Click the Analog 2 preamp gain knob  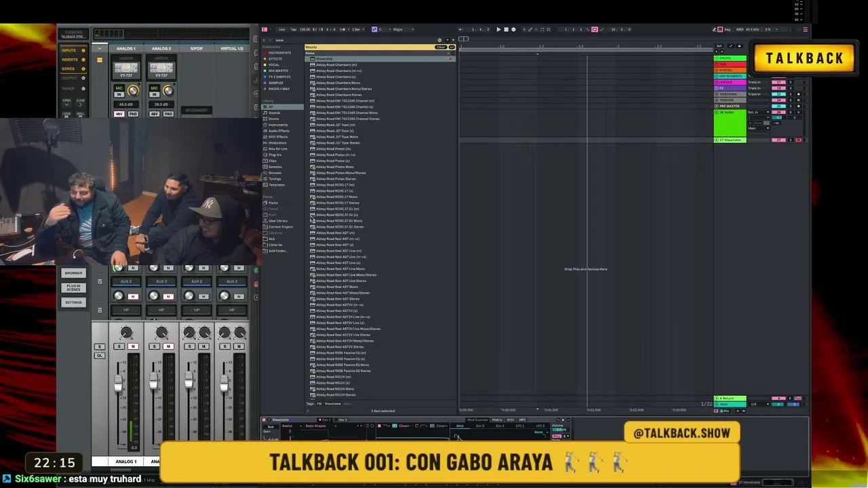(x=168, y=91)
